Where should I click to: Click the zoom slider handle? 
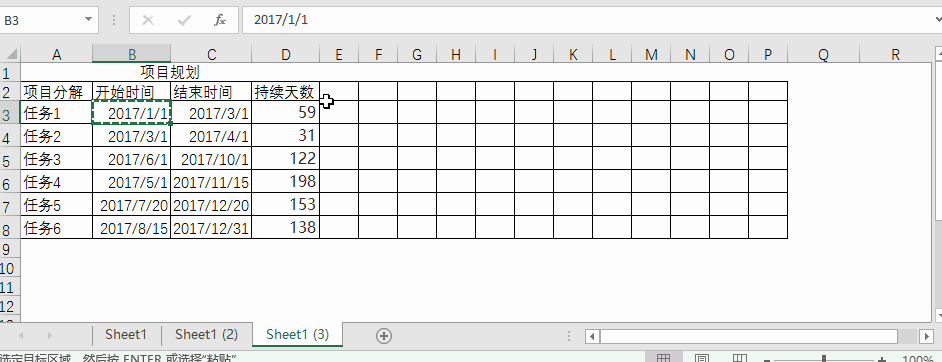click(x=824, y=359)
